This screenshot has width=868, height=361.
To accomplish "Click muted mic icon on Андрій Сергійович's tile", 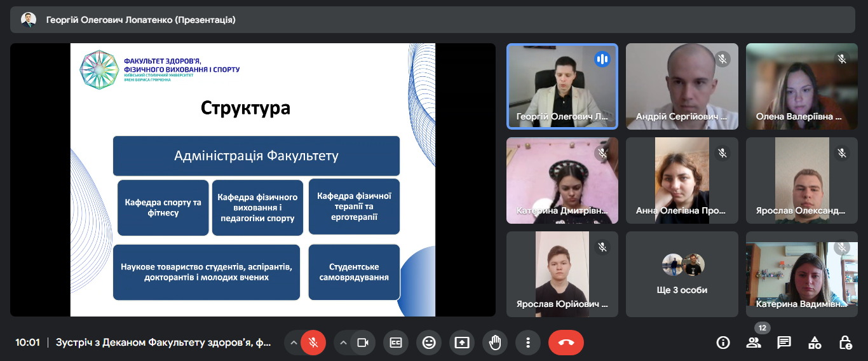I will tap(722, 59).
